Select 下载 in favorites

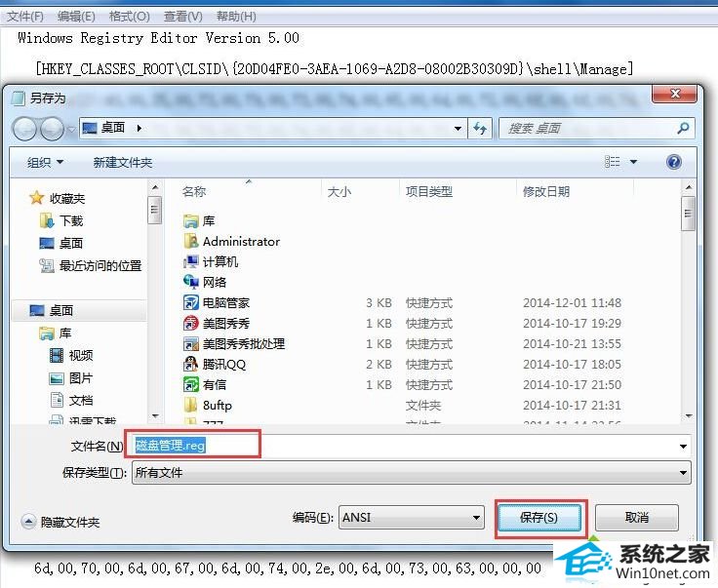point(61,221)
